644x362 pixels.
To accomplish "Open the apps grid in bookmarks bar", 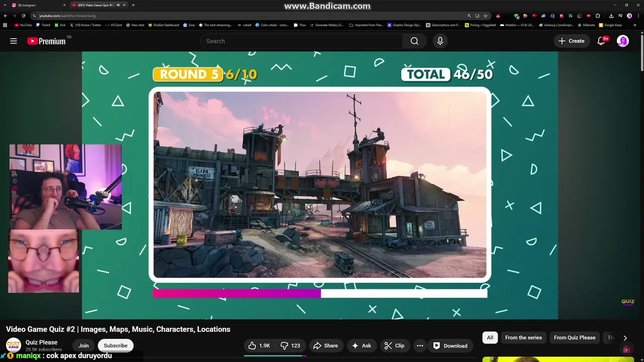I will pos(5,25).
